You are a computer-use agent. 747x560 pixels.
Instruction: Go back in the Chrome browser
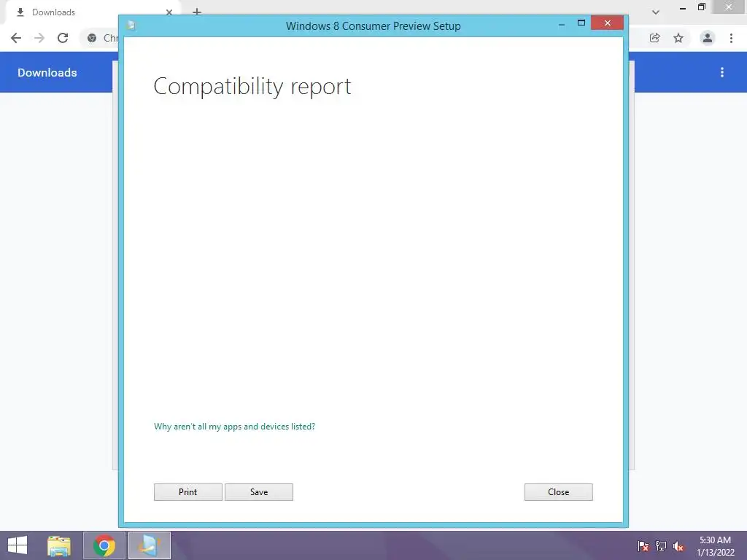point(16,38)
